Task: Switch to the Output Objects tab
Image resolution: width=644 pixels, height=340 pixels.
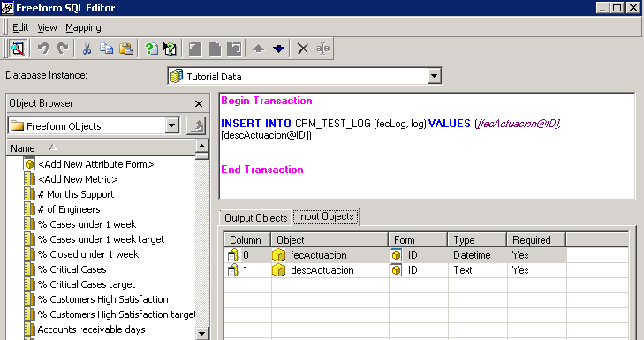Action: (x=256, y=218)
